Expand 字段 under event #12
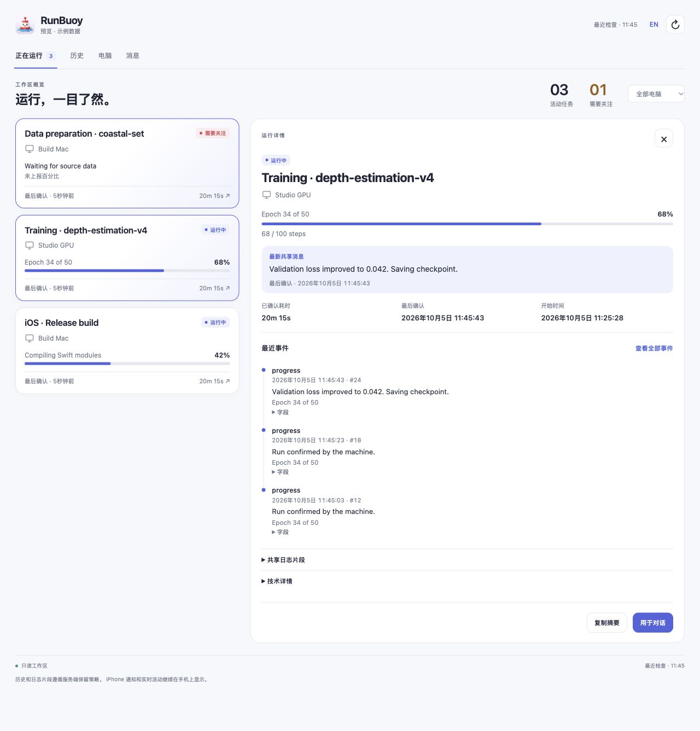The height and width of the screenshot is (731, 700). tap(281, 532)
